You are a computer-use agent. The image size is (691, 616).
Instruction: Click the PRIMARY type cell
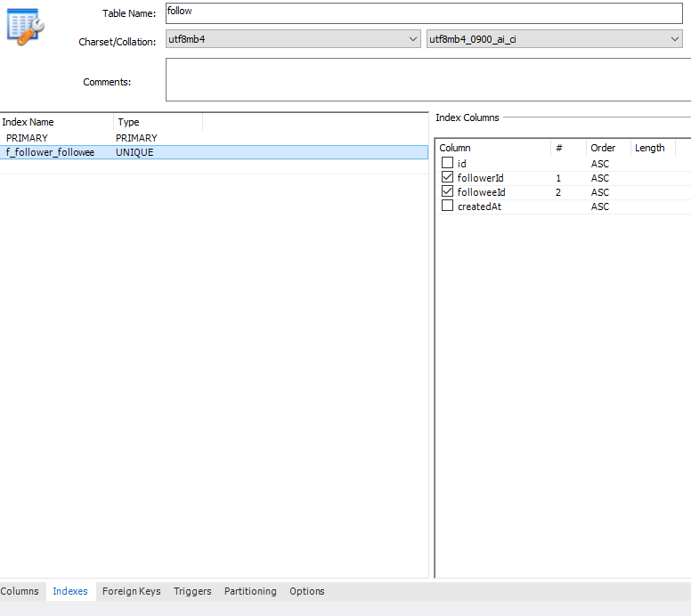pos(136,138)
